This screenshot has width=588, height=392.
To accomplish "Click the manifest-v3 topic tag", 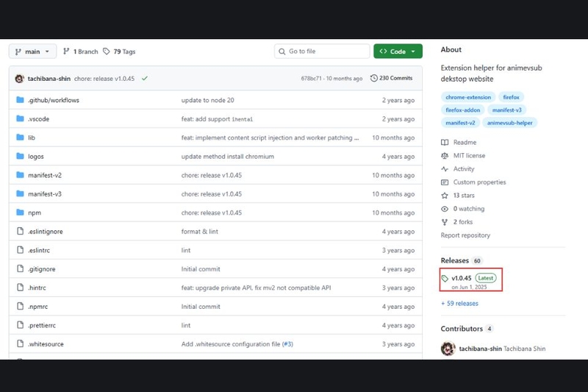I will click(507, 110).
